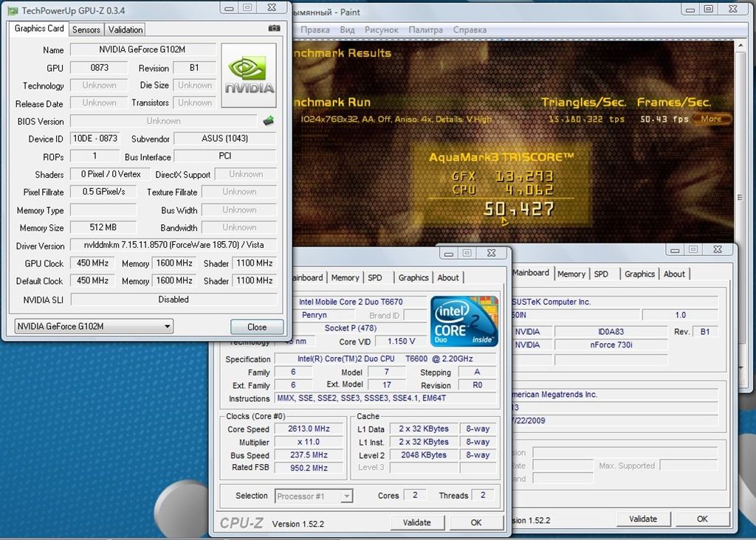
Task: Click the Pixel Fillrate 0.5 GPixel/s value
Action: pos(103,192)
